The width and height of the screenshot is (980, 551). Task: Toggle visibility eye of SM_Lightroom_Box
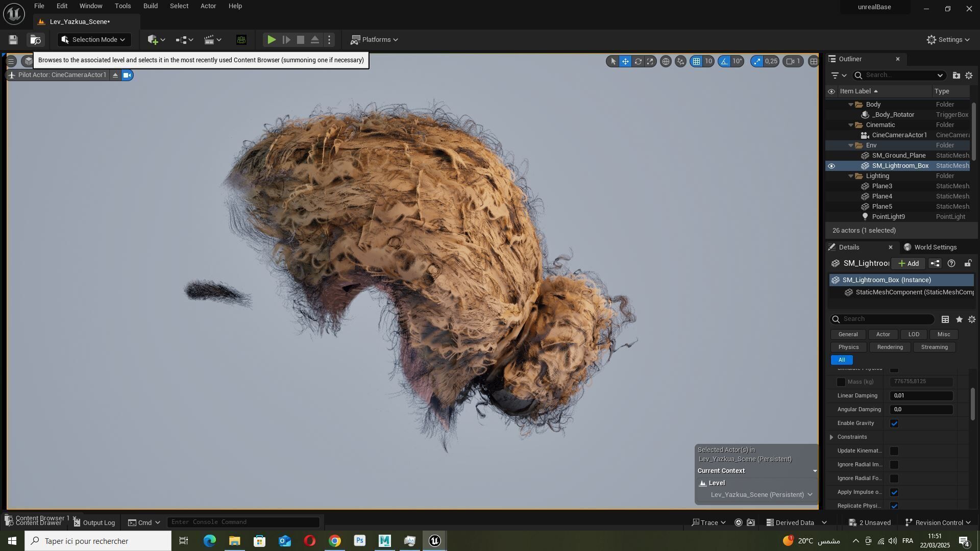pos(831,166)
